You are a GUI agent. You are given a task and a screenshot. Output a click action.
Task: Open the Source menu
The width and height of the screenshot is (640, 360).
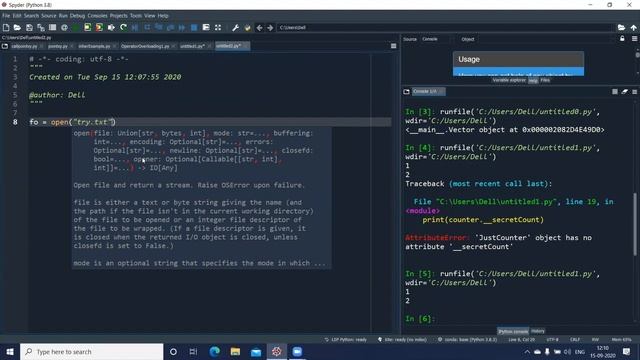tap(49, 16)
